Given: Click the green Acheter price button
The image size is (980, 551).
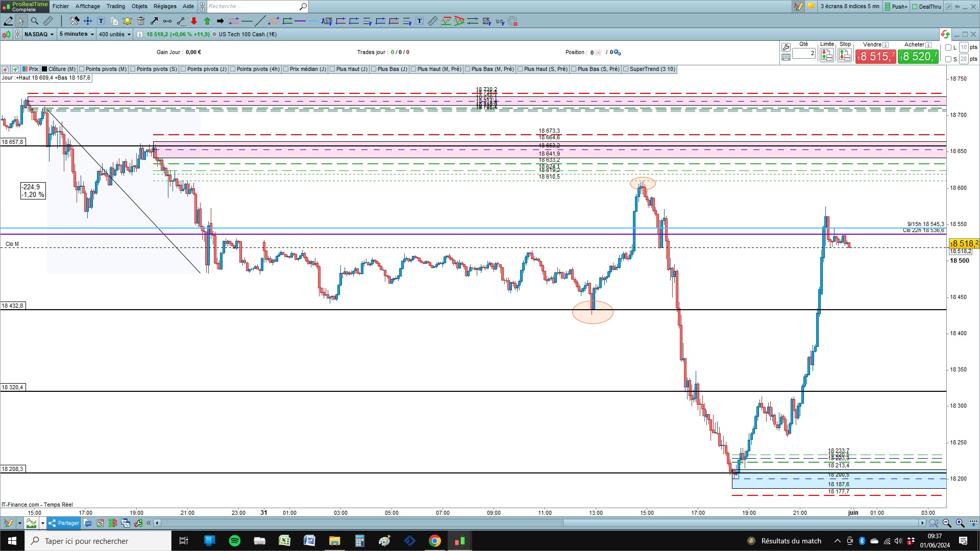Looking at the screenshot, I should pyautogui.click(x=918, y=56).
